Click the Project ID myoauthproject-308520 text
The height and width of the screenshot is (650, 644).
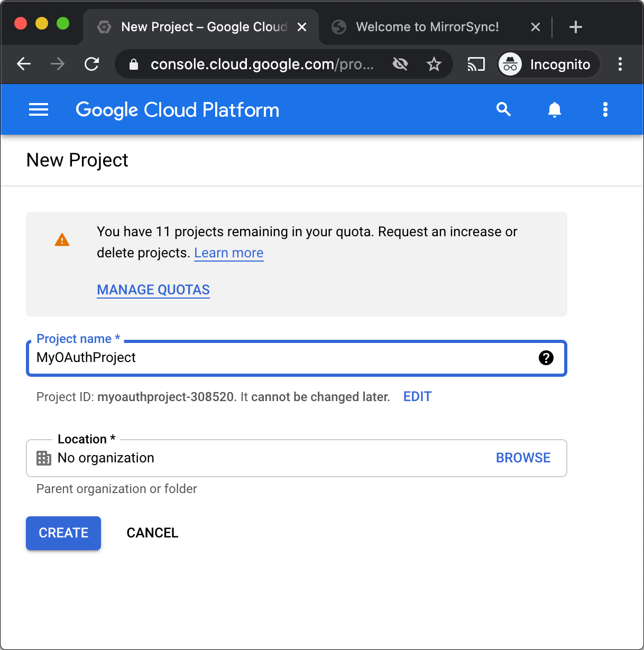coord(165,397)
